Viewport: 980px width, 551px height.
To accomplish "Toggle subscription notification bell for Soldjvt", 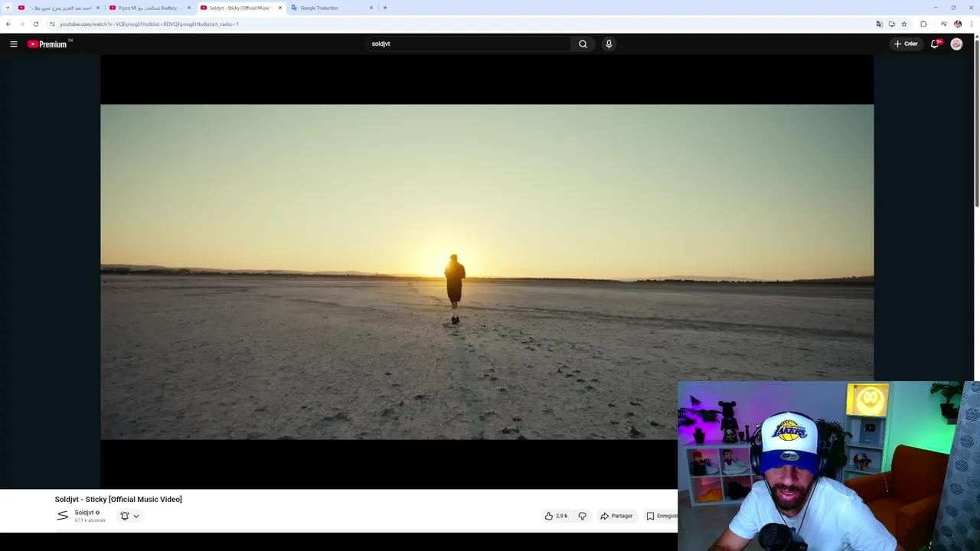I will point(125,516).
